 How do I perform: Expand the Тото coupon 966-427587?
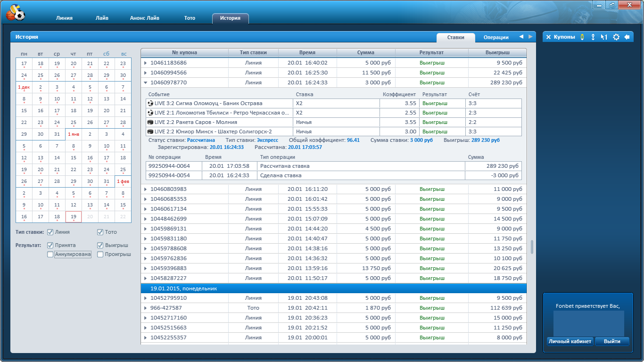(145, 308)
